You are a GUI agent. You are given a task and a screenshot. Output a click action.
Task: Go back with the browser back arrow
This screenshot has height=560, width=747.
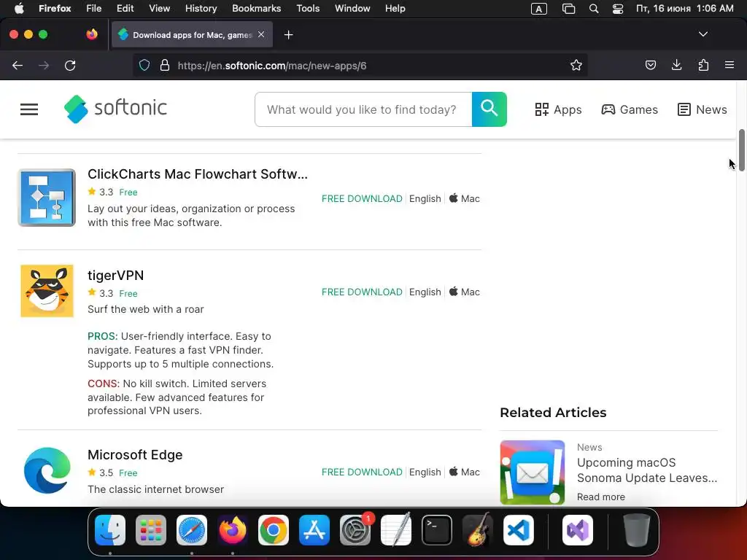click(18, 65)
